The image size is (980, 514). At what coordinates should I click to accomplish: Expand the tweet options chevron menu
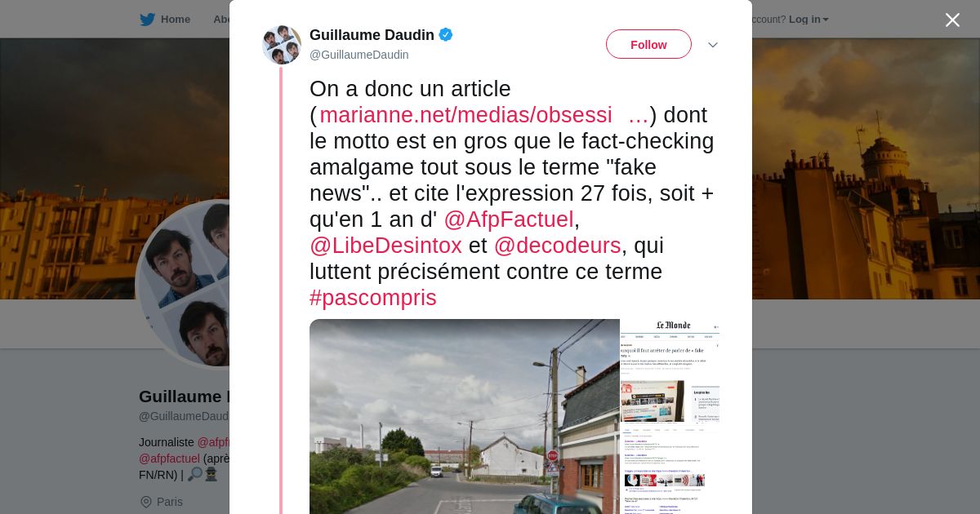click(712, 45)
